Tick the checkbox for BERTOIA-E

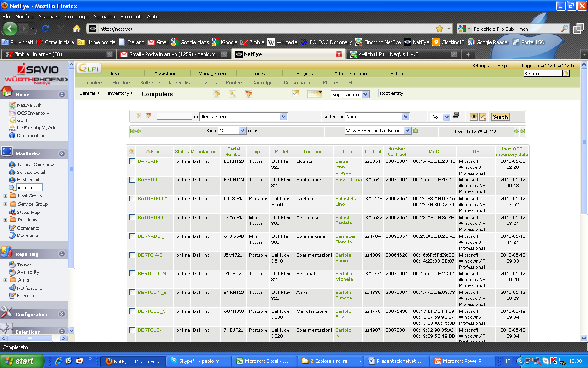point(132,255)
